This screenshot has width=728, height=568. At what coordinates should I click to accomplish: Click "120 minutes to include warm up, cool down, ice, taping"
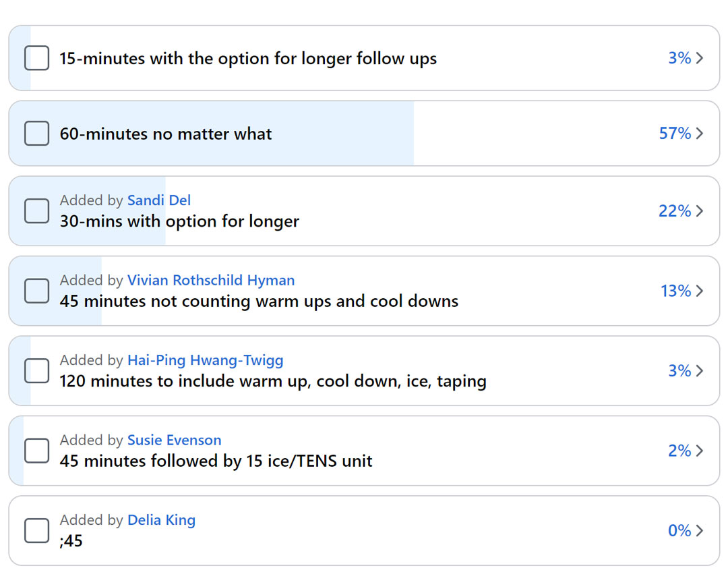tap(273, 381)
